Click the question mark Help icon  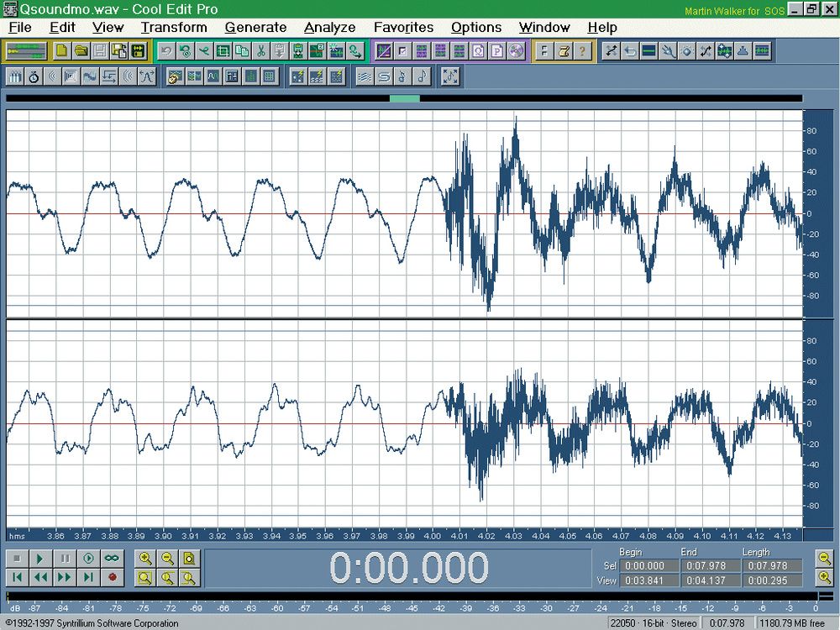(x=582, y=51)
